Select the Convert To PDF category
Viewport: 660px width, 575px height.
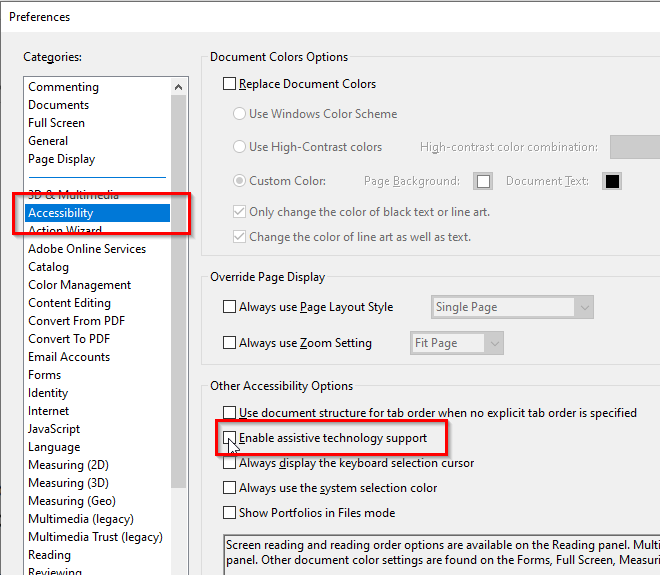pyautogui.click(x=69, y=339)
